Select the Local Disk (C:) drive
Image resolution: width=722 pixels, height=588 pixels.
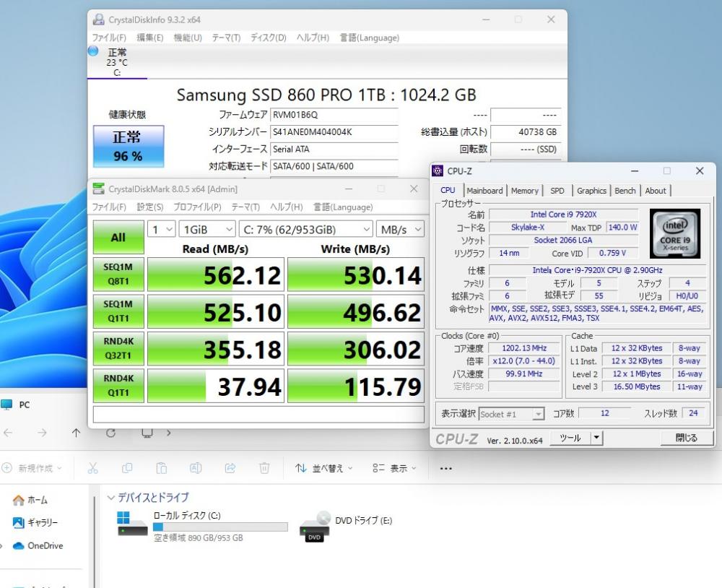(x=203, y=526)
